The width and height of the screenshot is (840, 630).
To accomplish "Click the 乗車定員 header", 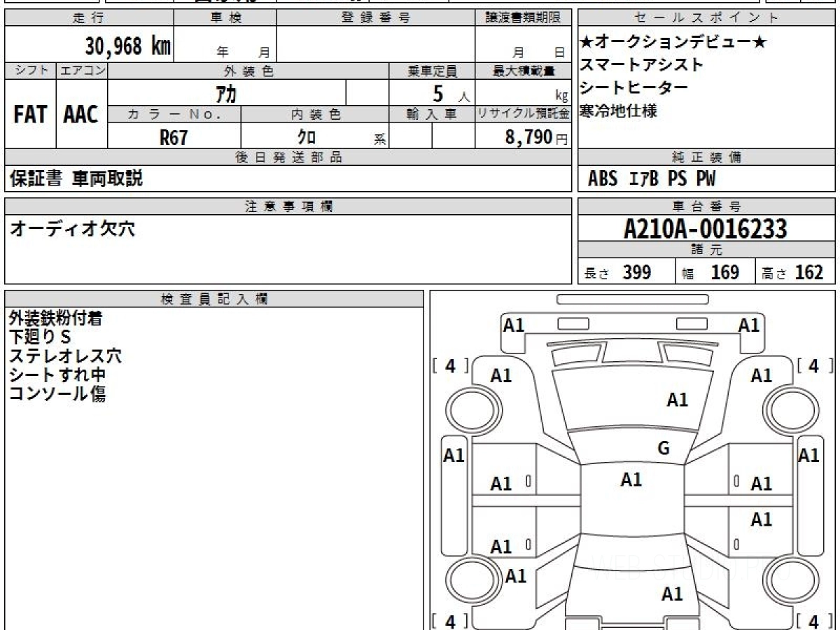I will point(432,71).
